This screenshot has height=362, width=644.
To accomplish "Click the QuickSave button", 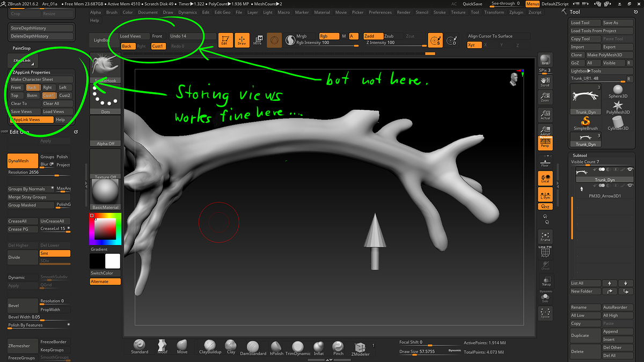I will [x=472, y=3].
